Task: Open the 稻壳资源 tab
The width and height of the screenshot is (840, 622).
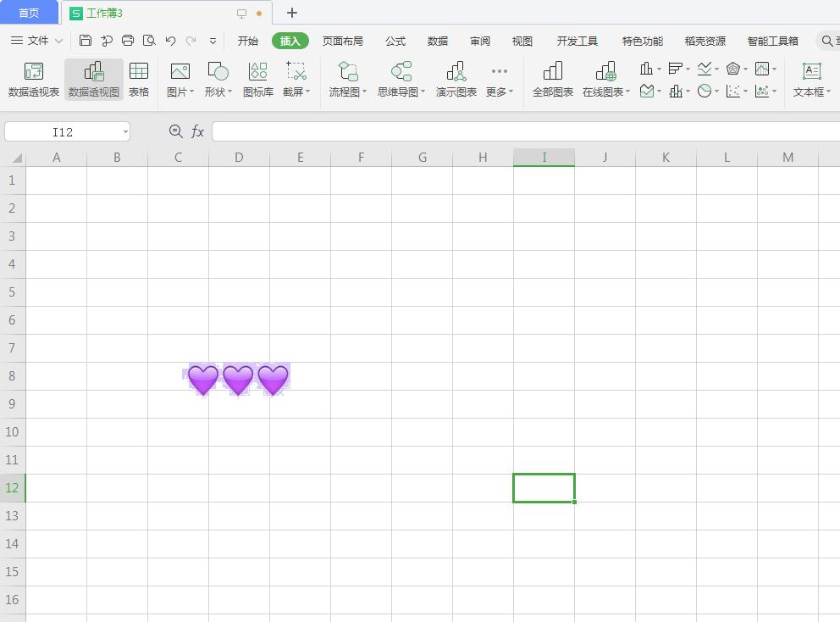Action: coord(705,41)
